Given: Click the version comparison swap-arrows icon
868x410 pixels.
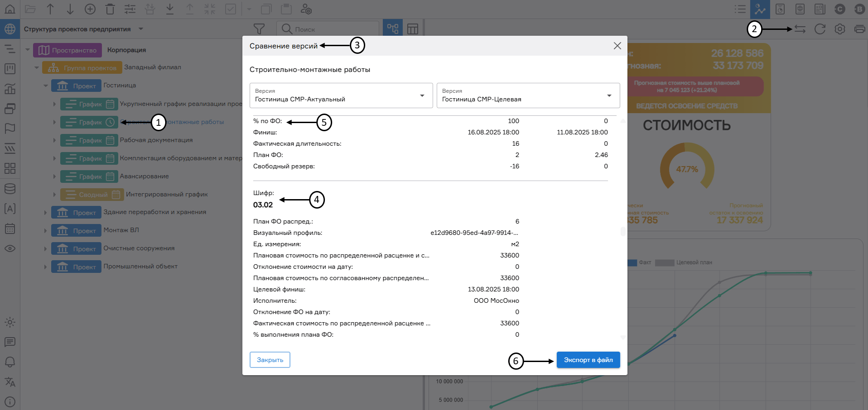Looking at the screenshot, I should coord(800,29).
